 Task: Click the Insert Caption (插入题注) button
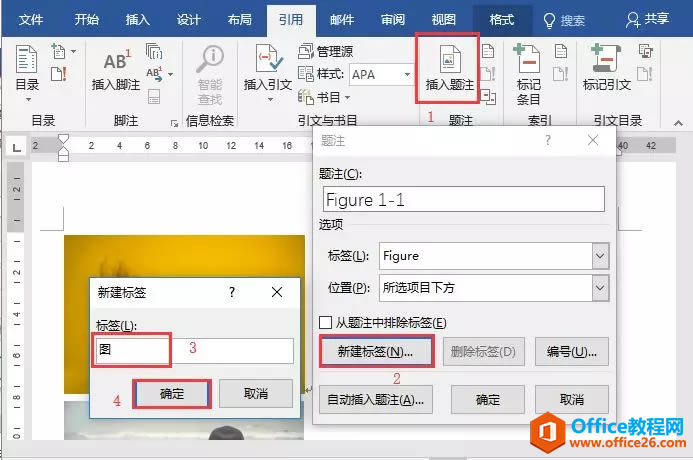click(x=449, y=68)
